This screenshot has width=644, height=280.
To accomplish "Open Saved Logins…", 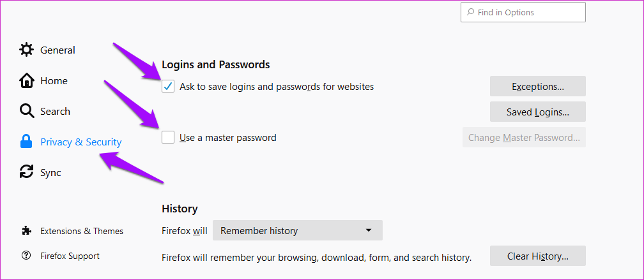I will pos(538,112).
